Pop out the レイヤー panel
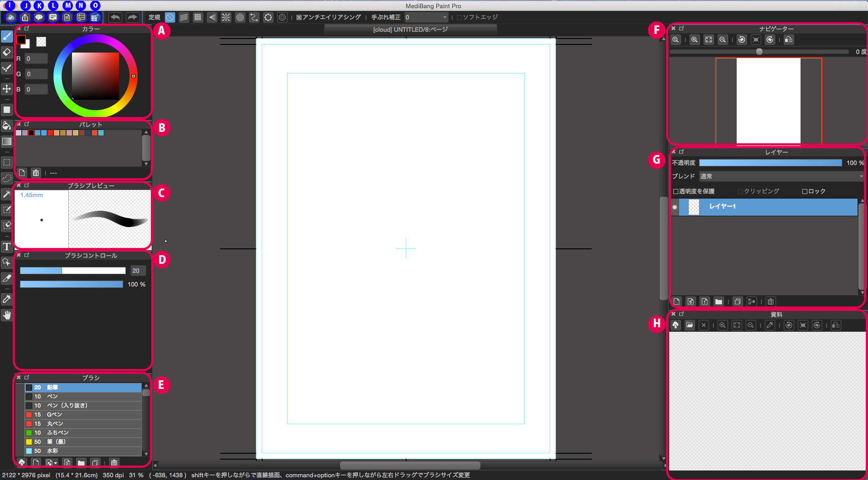The width and height of the screenshot is (868, 480). [681, 152]
